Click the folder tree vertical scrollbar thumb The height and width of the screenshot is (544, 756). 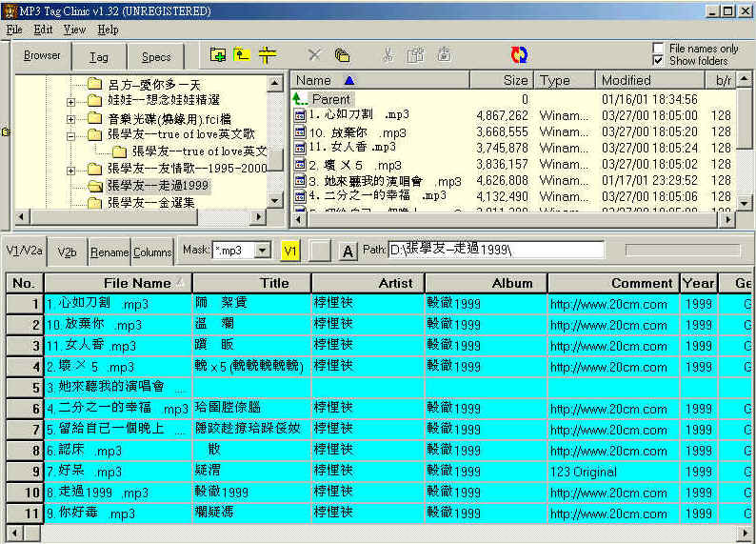tap(275, 160)
